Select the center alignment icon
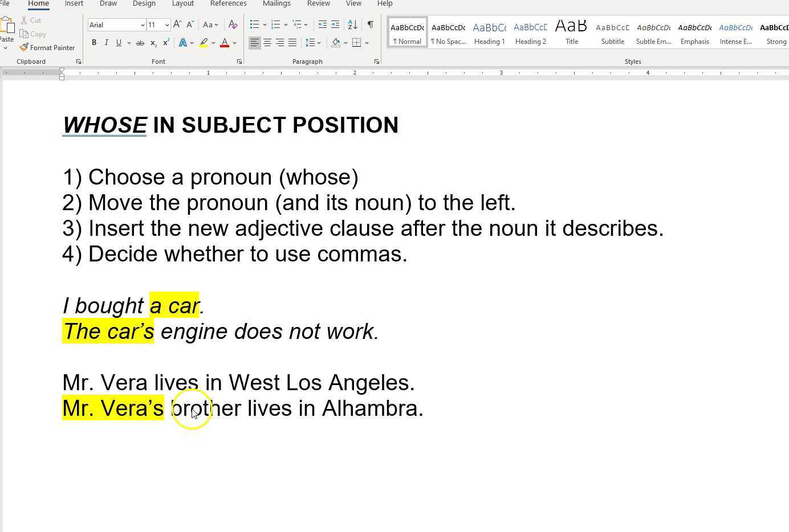 (x=267, y=42)
